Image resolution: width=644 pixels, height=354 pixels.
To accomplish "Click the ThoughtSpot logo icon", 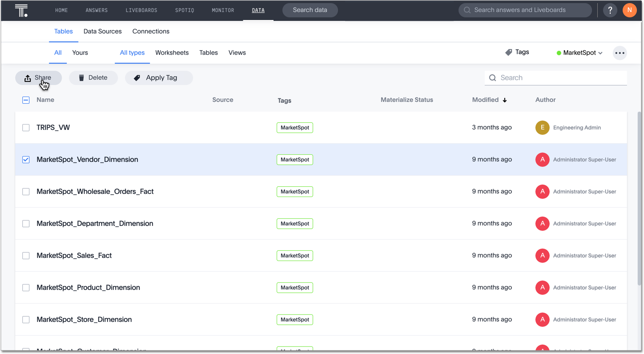I will (21, 10).
